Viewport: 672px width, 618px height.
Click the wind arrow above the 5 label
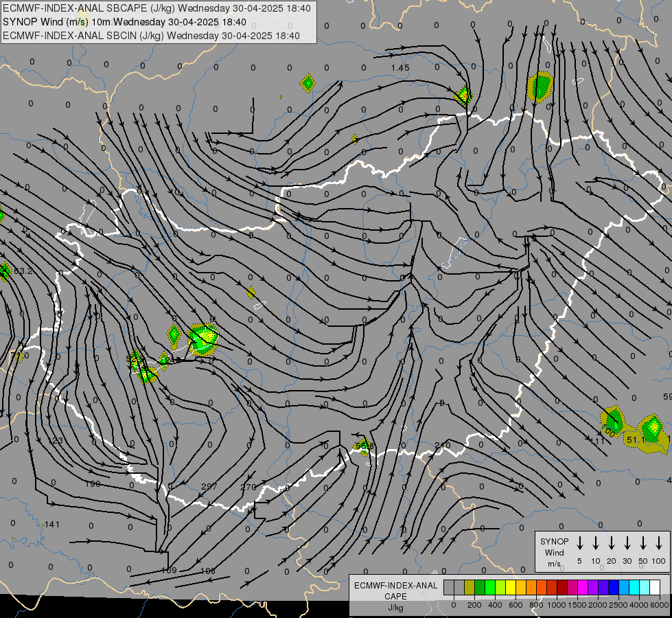coord(579,542)
